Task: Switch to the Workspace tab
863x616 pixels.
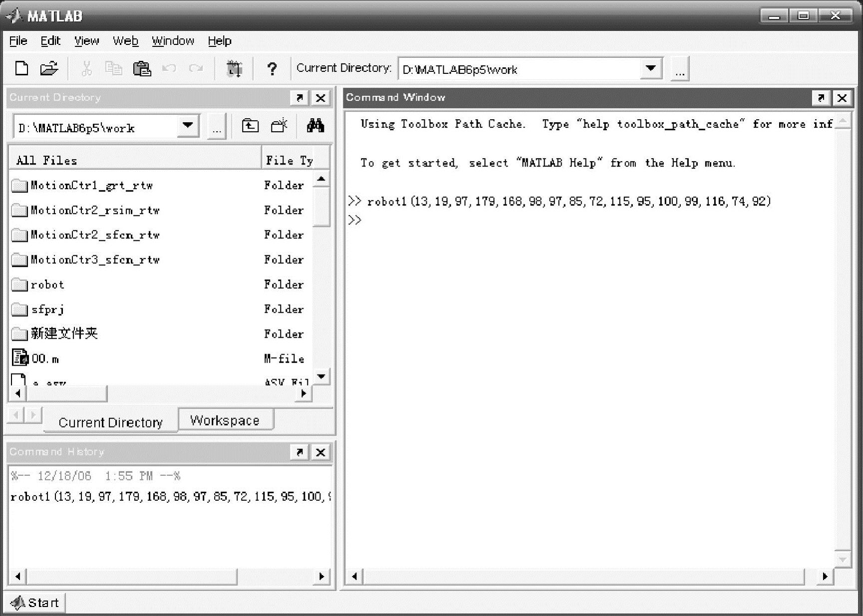Action: pos(225,420)
